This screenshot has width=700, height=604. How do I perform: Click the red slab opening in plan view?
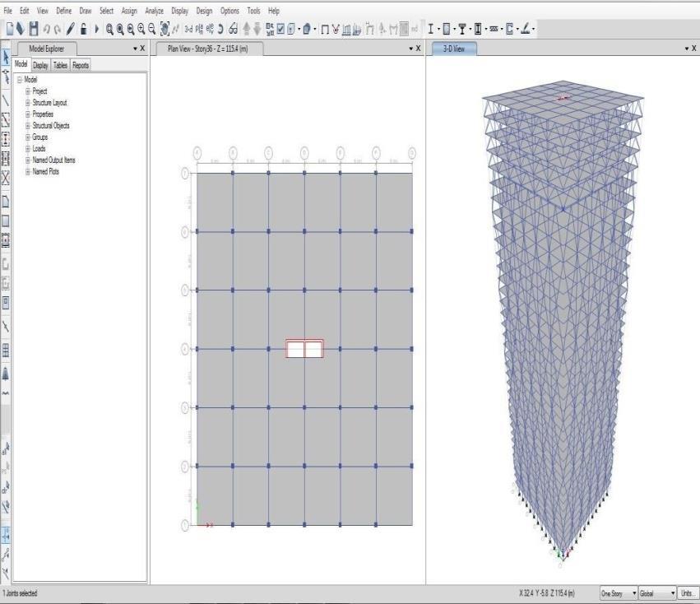(304, 349)
